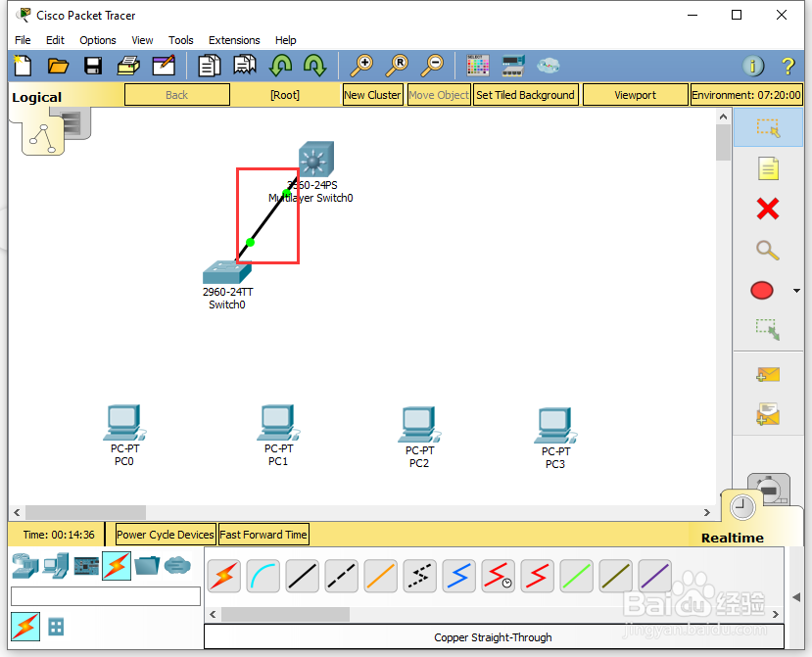This screenshot has width=812, height=657.
Task: Select the Place Note tool
Action: (768, 168)
